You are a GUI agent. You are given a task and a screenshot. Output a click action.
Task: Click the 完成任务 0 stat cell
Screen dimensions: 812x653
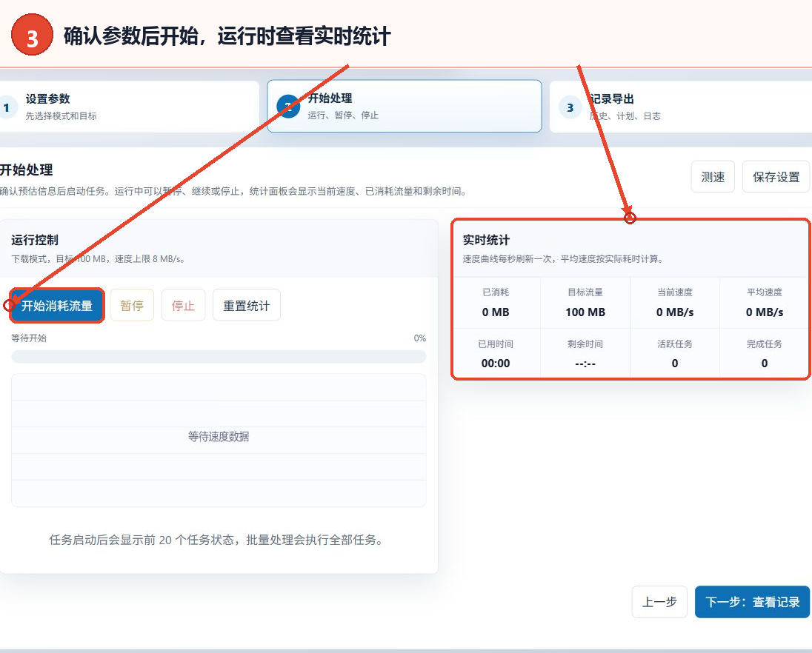pyautogui.click(x=765, y=353)
